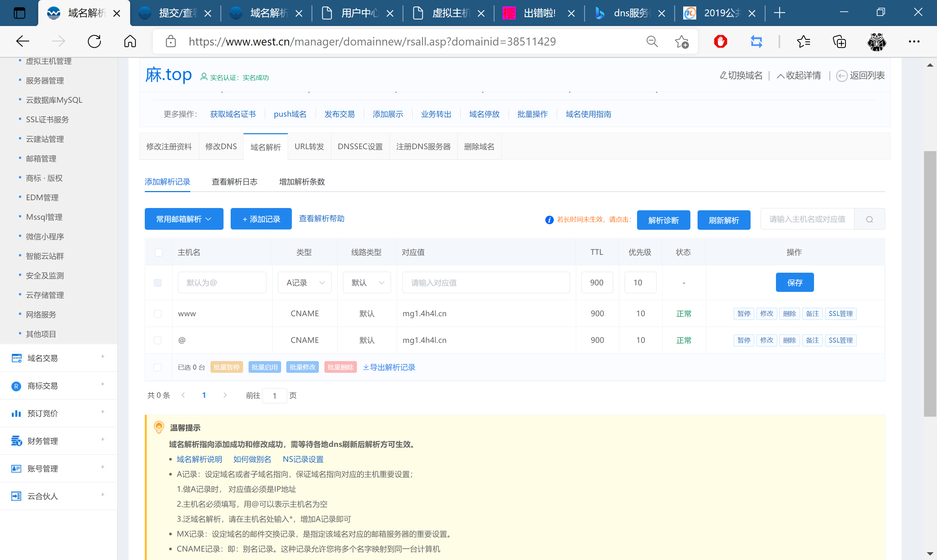Open the red adblock extension icon
Screen dimensions: 937x560
point(720,42)
